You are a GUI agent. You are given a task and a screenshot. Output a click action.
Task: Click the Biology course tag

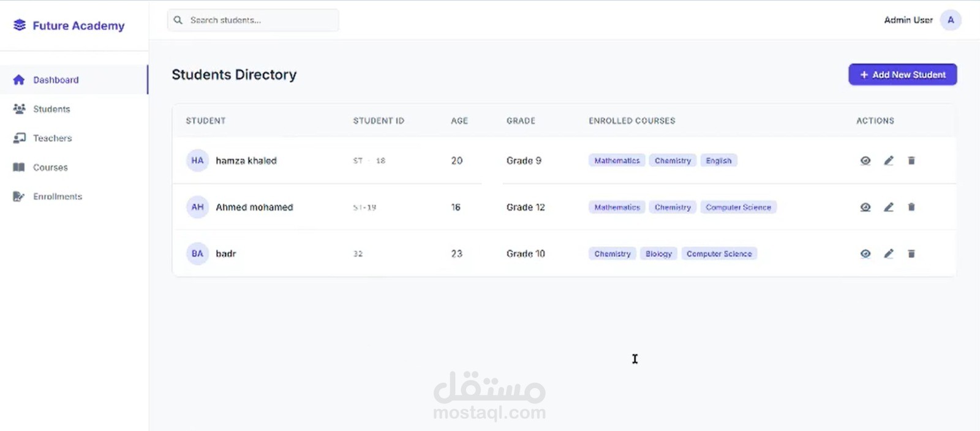(658, 253)
